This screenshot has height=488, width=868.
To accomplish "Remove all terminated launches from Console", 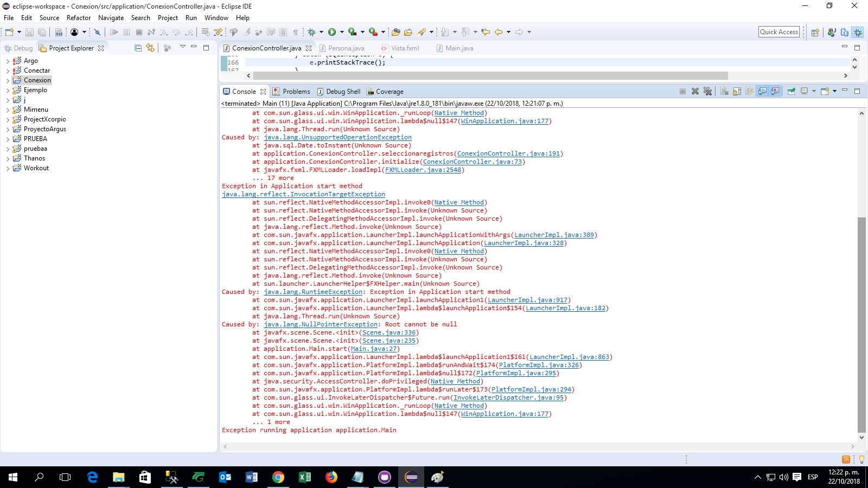I will pyautogui.click(x=708, y=91).
